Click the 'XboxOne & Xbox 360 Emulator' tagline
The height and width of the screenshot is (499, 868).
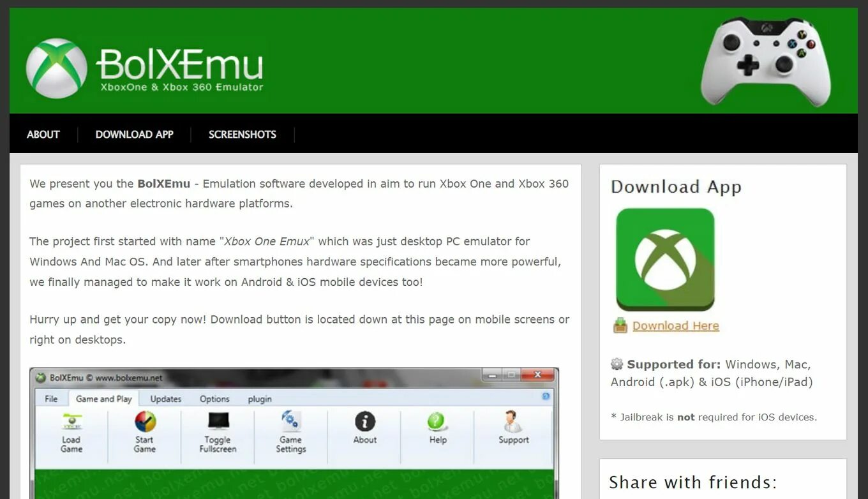click(182, 87)
